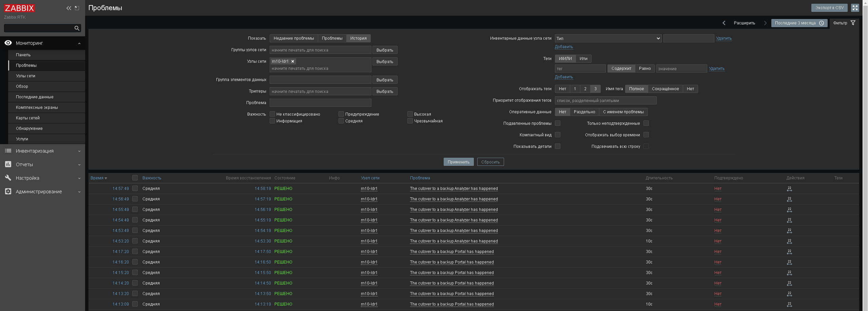Click the Zabbix logo

pyautogui.click(x=19, y=8)
